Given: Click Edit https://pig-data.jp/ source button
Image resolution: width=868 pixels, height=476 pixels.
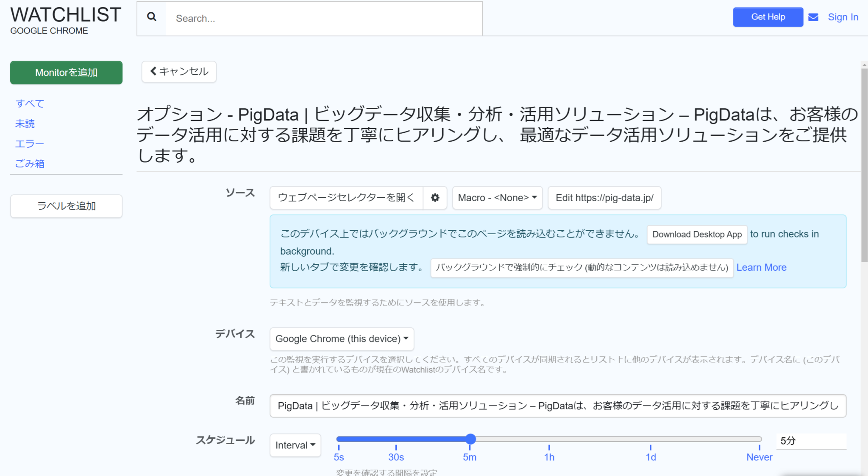Looking at the screenshot, I should pyautogui.click(x=604, y=198).
